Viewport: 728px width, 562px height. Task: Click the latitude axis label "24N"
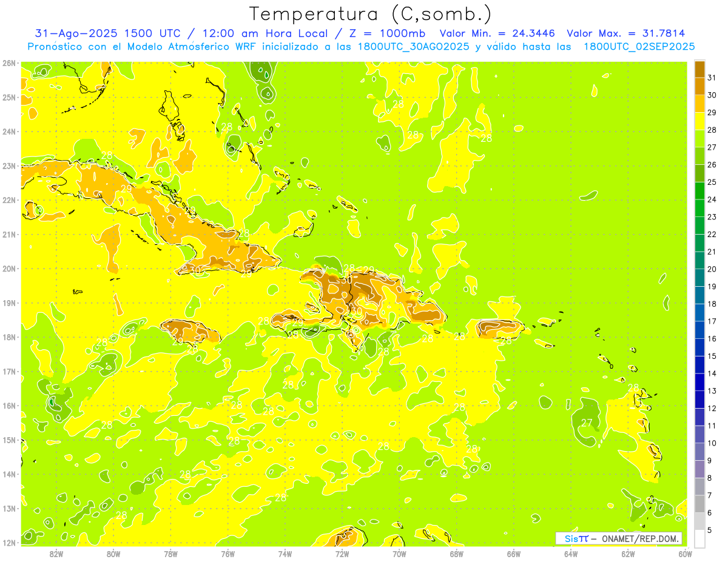9,132
